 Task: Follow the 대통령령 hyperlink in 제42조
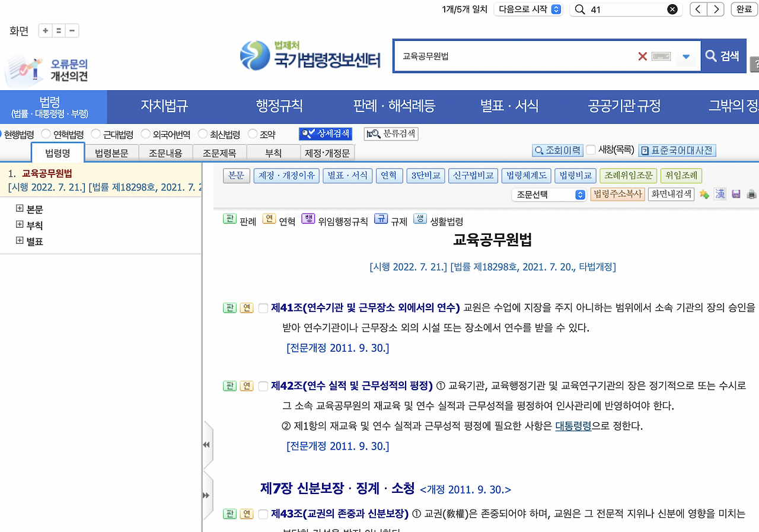click(573, 426)
